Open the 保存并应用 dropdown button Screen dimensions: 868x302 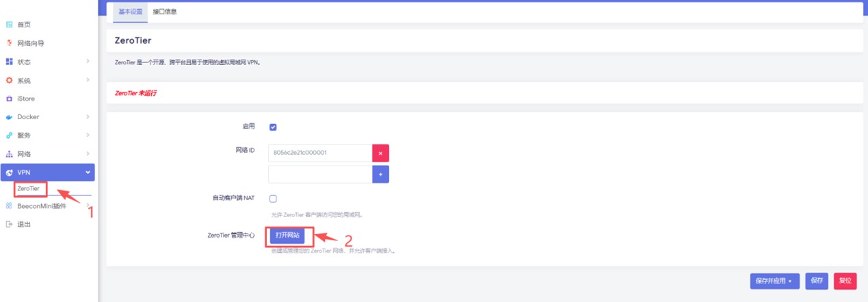pyautogui.click(x=774, y=281)
